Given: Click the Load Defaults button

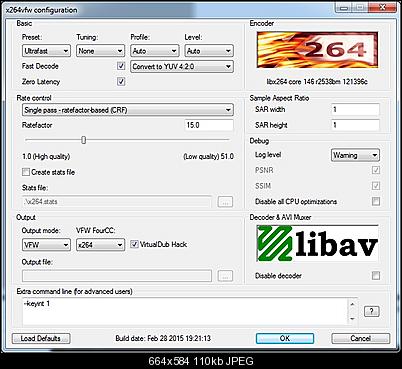Looking at the screenshot, I should click(x=41, y=338).
